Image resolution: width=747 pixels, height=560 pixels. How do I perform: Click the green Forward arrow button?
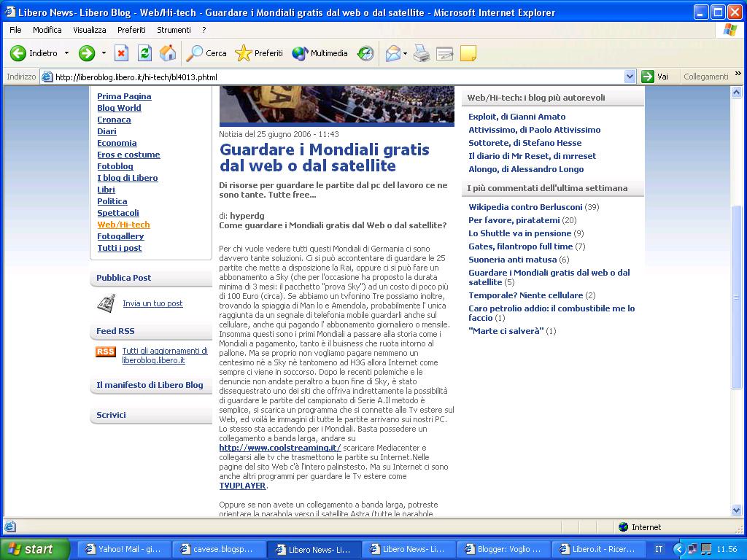pyautogui.click(x=87, y=53)
